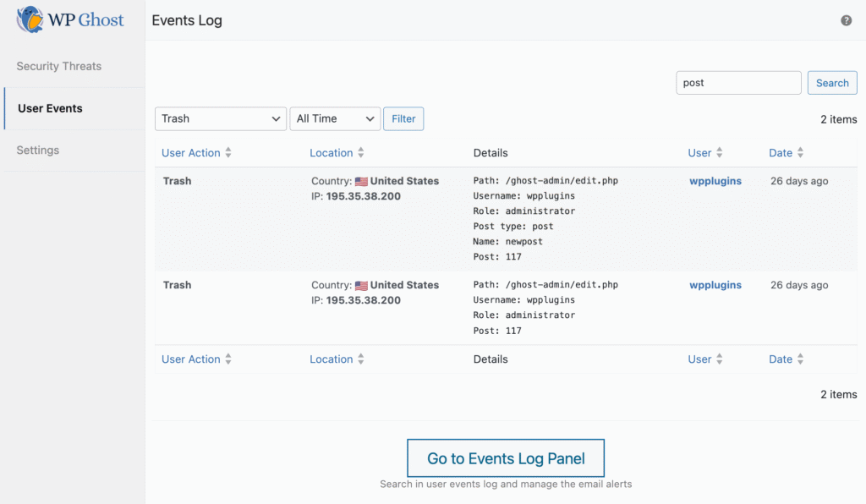Image resolution: width=866 pixels, height=504 pixels.
Task: Sort by top Location column header
Action: [x=331, y=153]
